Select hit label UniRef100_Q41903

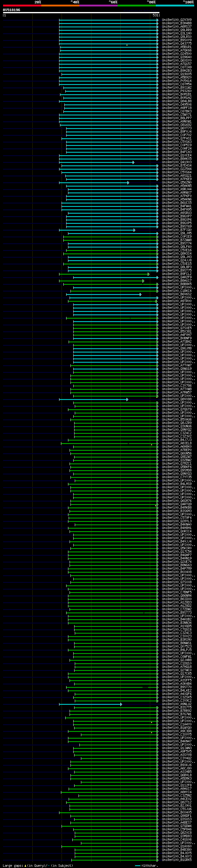177,162
